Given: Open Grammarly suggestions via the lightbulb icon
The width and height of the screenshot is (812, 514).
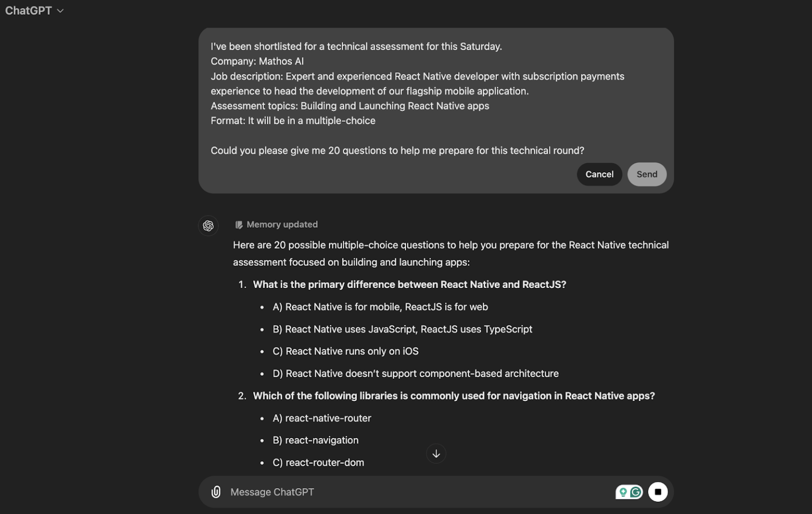Looking at the screenshot, I should click(x=624, y=491).
